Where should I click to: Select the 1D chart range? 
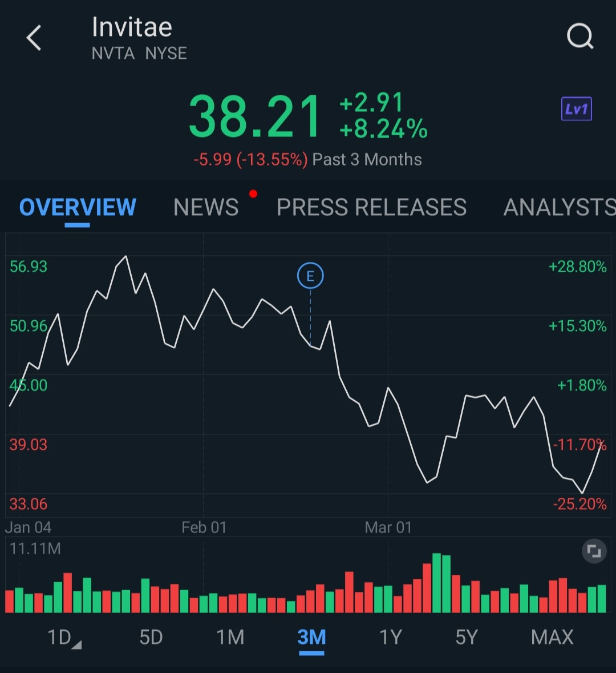tap(63, 638)
